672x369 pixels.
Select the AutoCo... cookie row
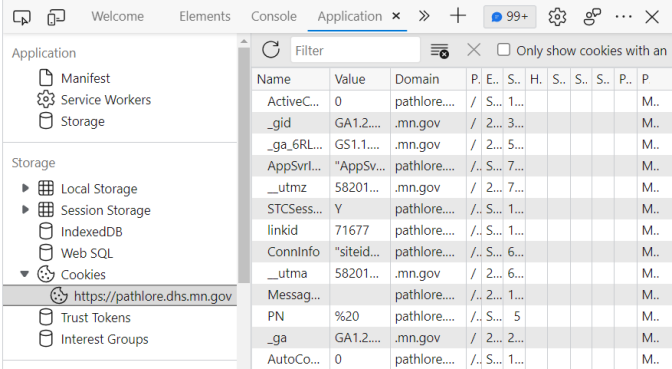click(462, 359)
